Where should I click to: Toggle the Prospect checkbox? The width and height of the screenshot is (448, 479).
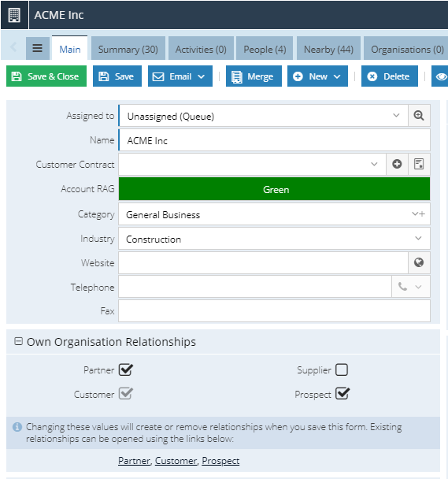coord(342,394)
